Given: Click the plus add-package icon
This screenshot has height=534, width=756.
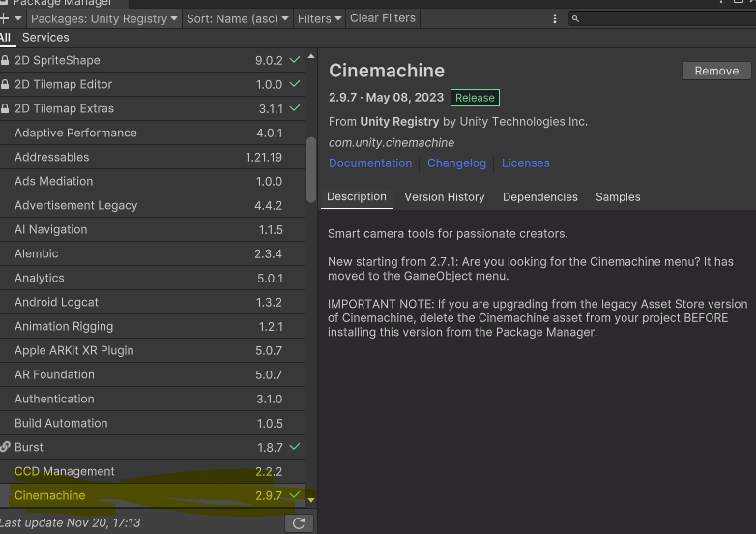Looking at the screenshot, I should point(4,18).
